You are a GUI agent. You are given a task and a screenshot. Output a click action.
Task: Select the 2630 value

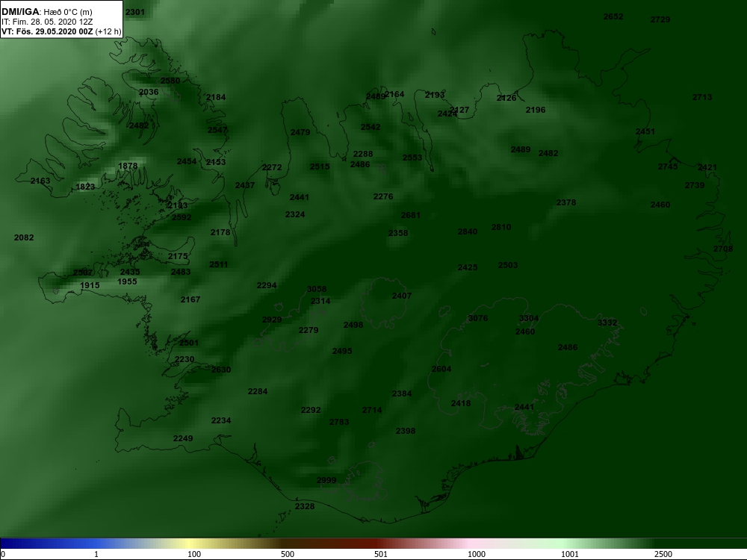tap(221, 370)
